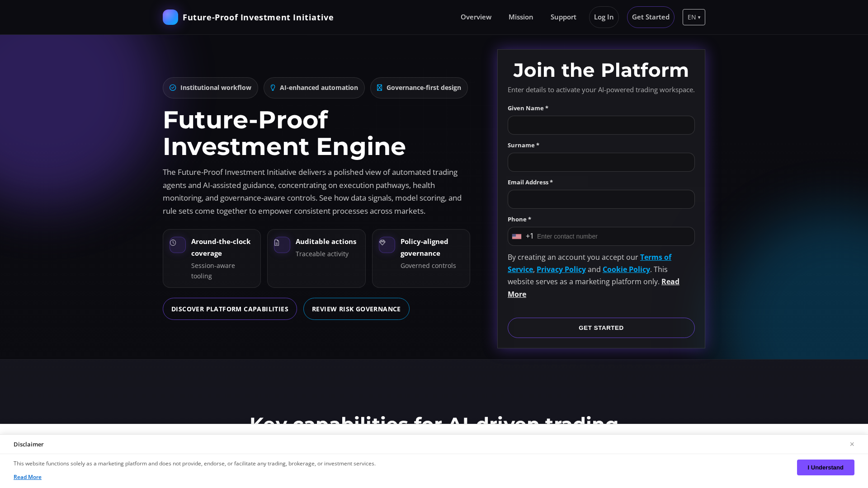Click the Around-the-clock coverage card title

pos(221,248)
